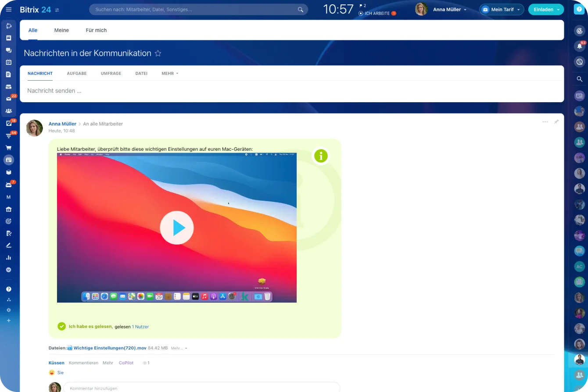Open the shopping cart icon in sidebar
The image size is (588, 392).
click(9, 147)
